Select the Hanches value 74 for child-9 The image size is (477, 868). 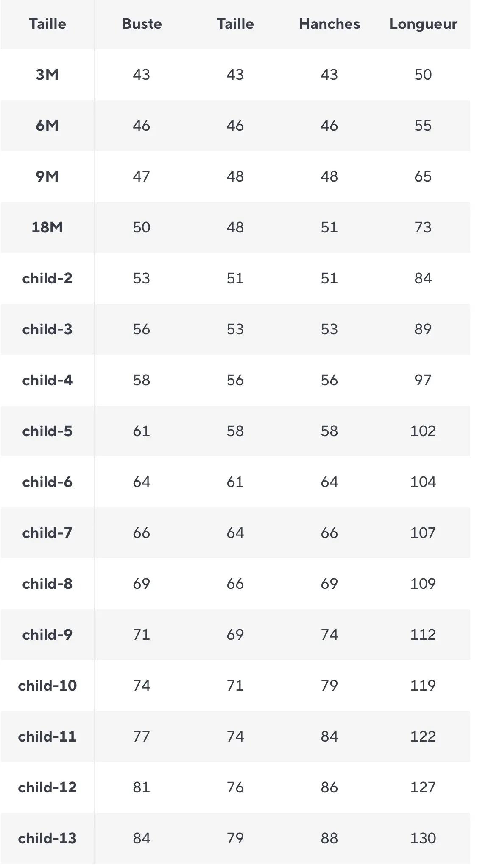pos(329,635)
